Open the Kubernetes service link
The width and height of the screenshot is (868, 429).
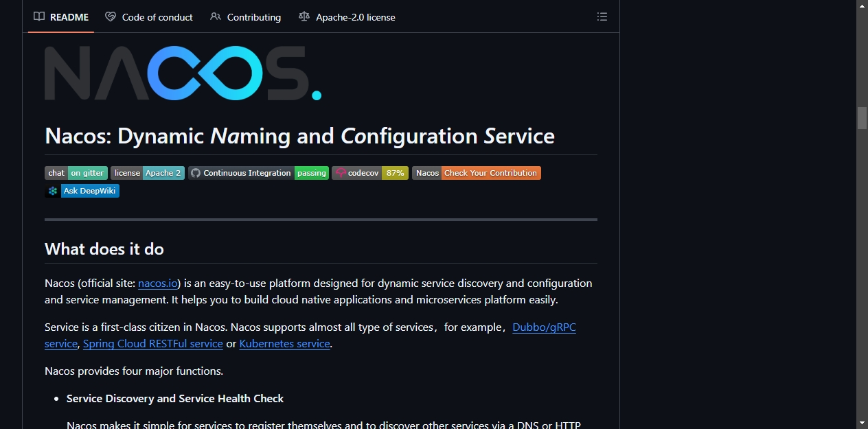point(285,344)
